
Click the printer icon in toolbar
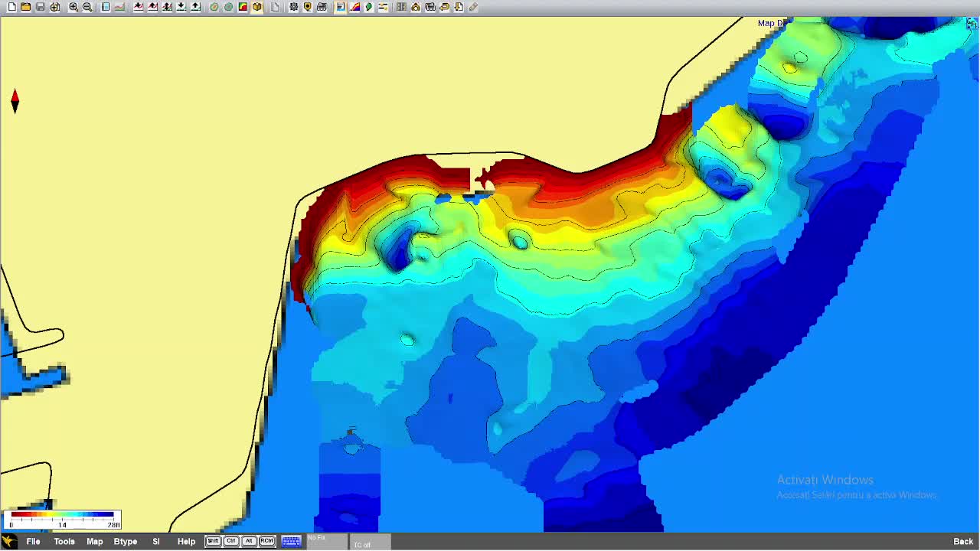click(x=322, y=7)
